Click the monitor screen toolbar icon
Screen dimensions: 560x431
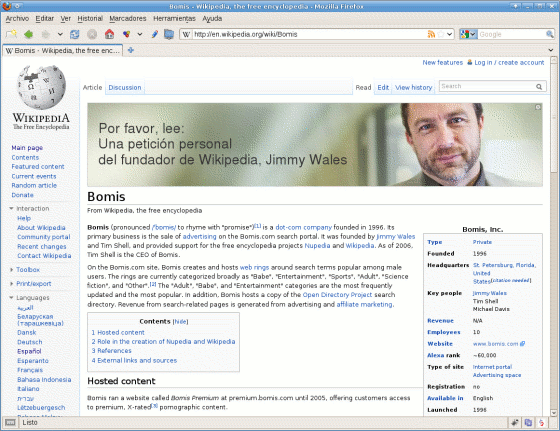click(169, 34)
